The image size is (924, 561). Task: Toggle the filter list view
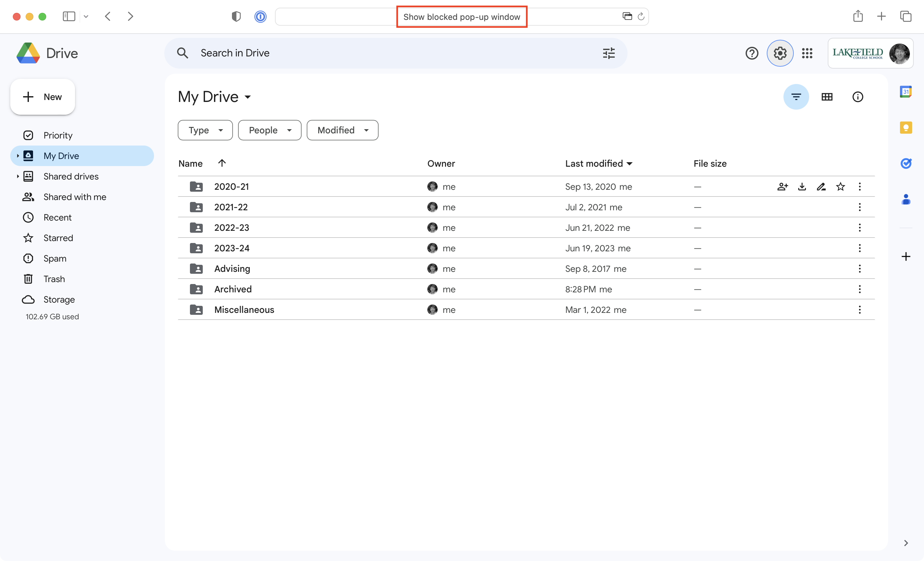coord(796,97)
